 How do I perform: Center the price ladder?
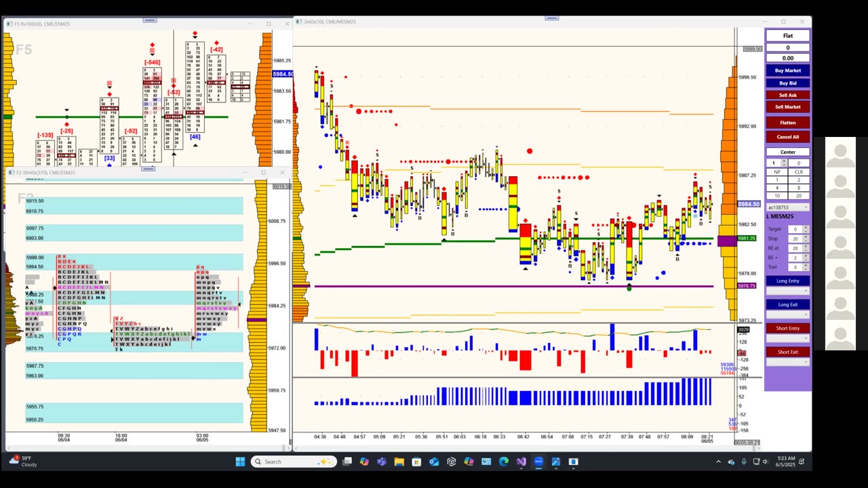pos(787,152)
